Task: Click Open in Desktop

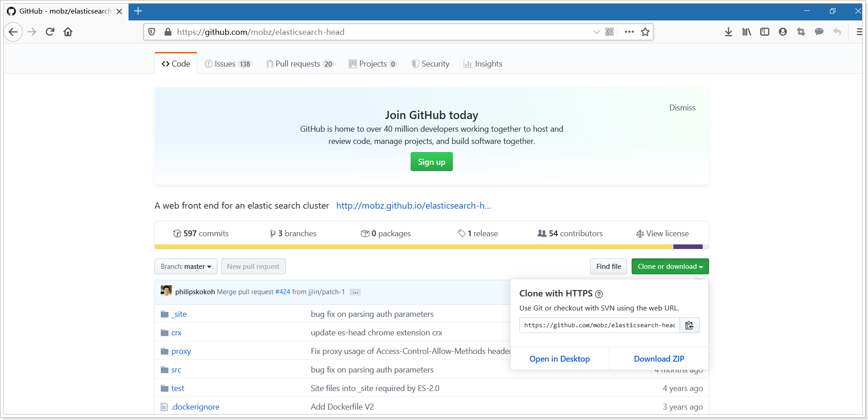Action: [x=560, y=359]
